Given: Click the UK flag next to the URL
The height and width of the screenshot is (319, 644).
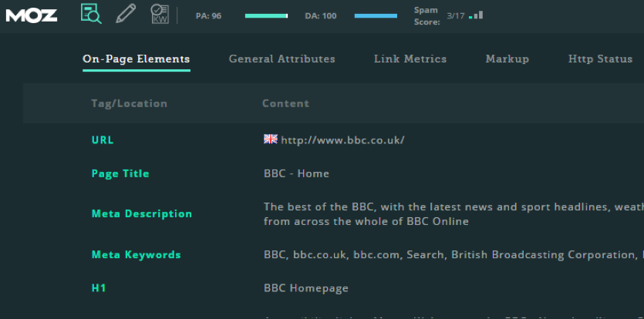Looking at the screenshot, I should coord(270,139).
